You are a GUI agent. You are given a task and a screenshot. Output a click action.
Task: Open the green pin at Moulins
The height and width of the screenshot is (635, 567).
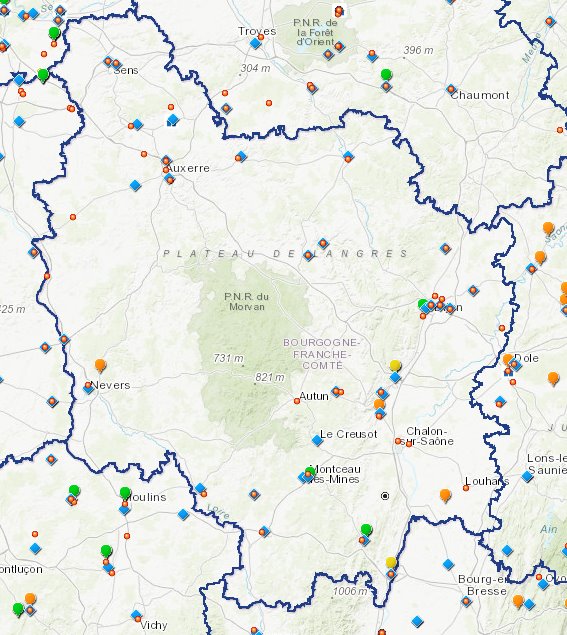[125, 493]
